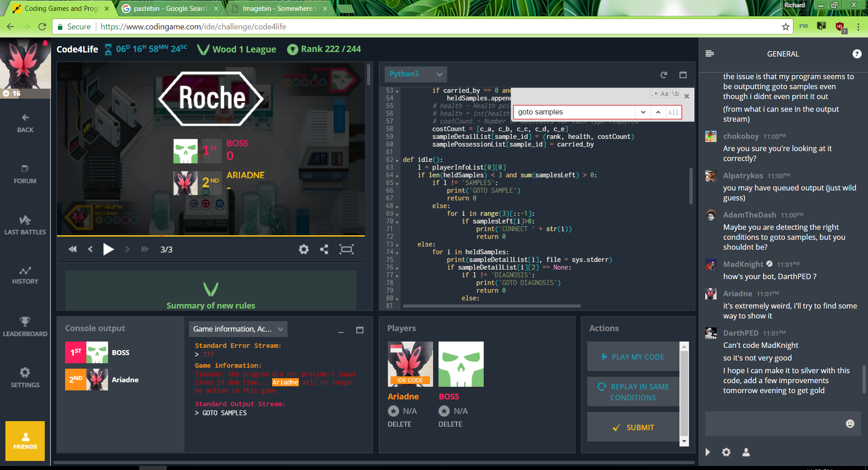Bookmark this page with the star icon
Image resolution: width=868 pixels, height=470 pixels.
pyautogui.click(x=786, y=27)
